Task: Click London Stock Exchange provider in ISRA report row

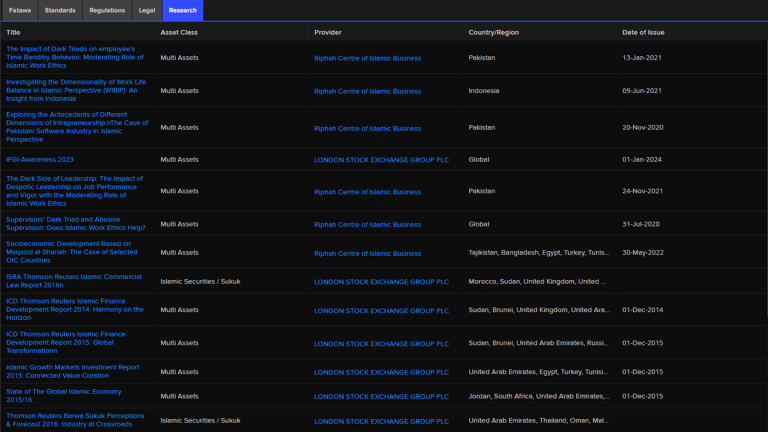Action: pos(381,282)
